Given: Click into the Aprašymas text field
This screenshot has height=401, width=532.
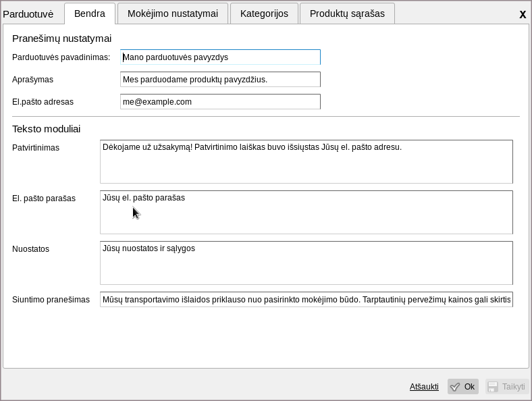Looking at the screenshot, I should tap(220, 80).
